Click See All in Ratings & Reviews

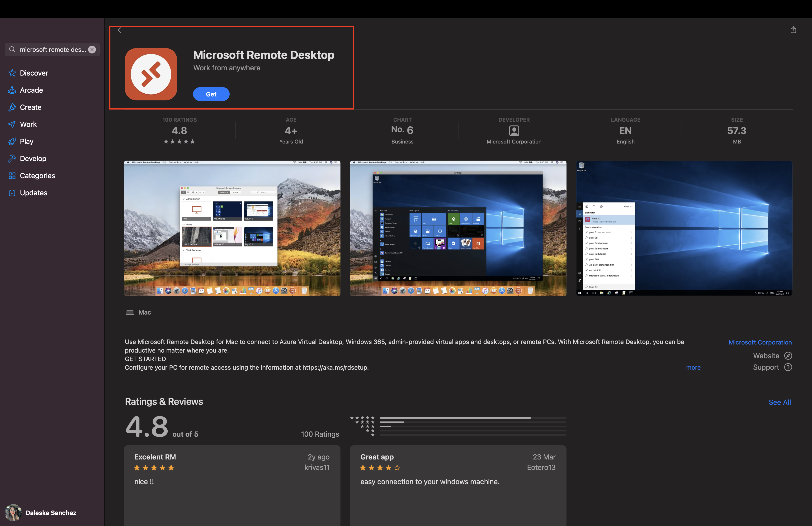pyautogui.click(x=779, y=402)
